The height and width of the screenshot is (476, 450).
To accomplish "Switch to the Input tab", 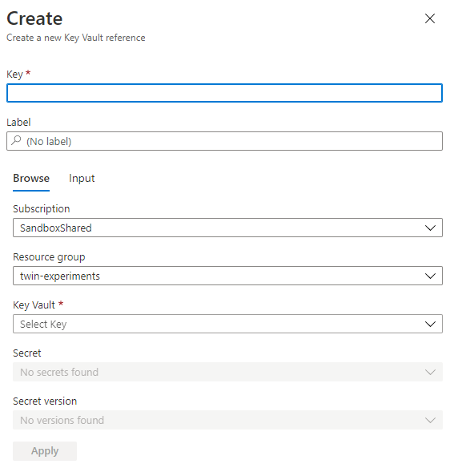I will [82, 178].
